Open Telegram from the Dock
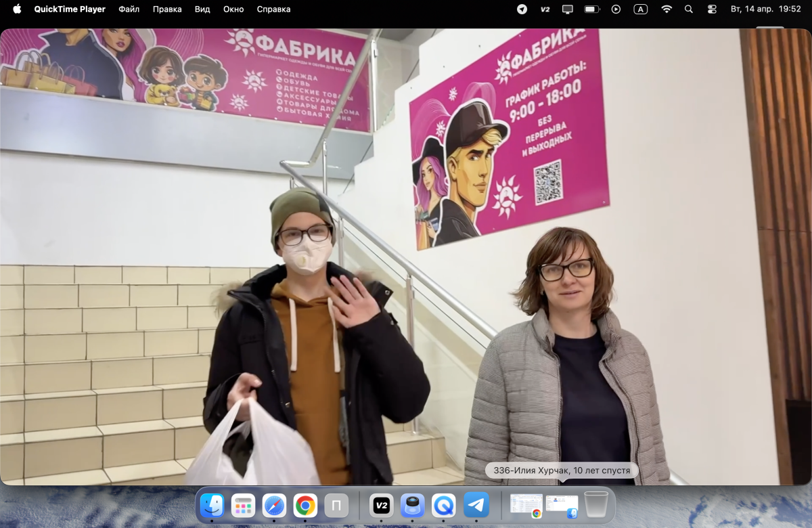 click(x=476, y=505)
